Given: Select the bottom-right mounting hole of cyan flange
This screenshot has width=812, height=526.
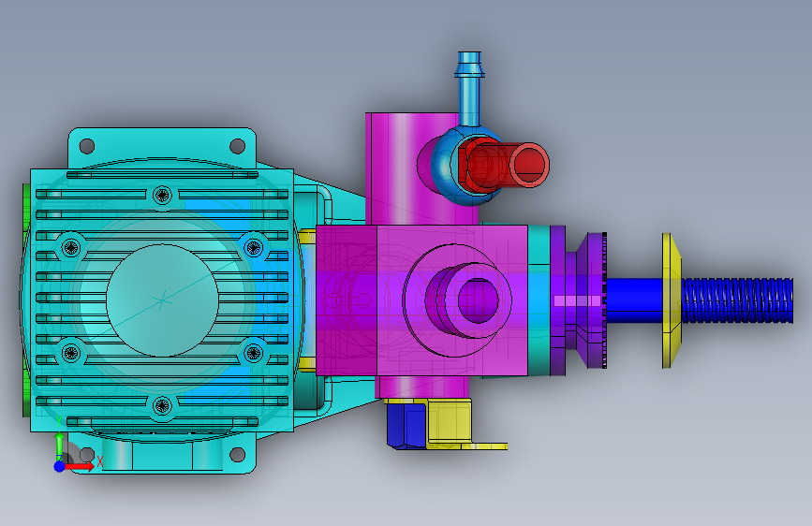Looking at the screenshot, I should click(x=238, y=455).
